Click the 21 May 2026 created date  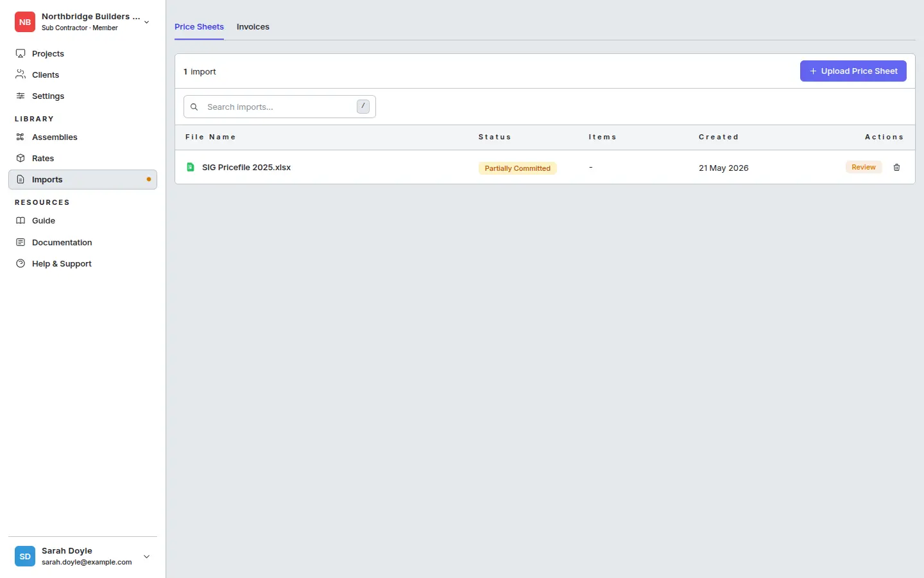(724, 168)
